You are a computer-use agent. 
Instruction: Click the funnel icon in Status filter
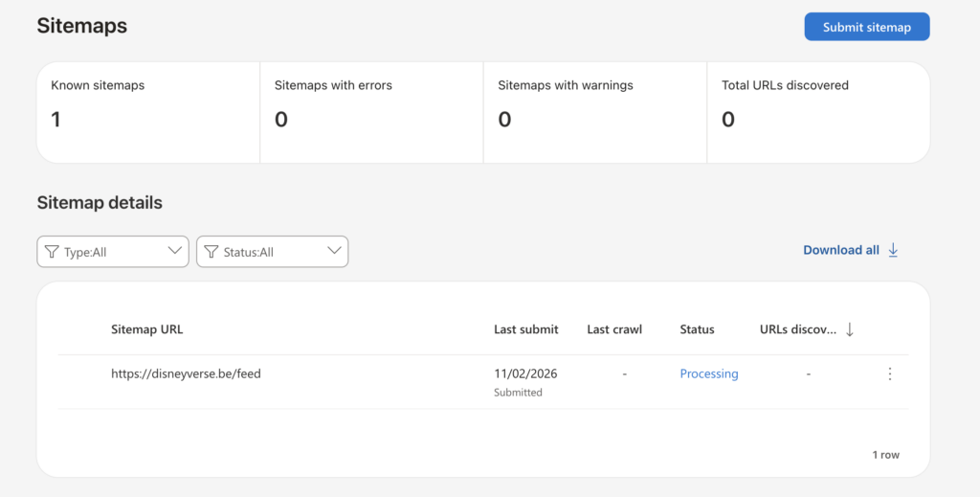[212, 252]
